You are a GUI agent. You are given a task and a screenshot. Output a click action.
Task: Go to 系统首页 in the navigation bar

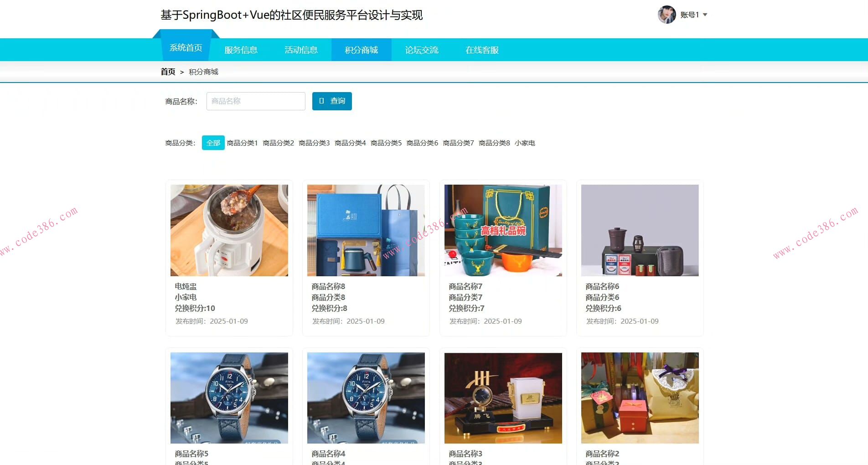[x=185, y=47]
